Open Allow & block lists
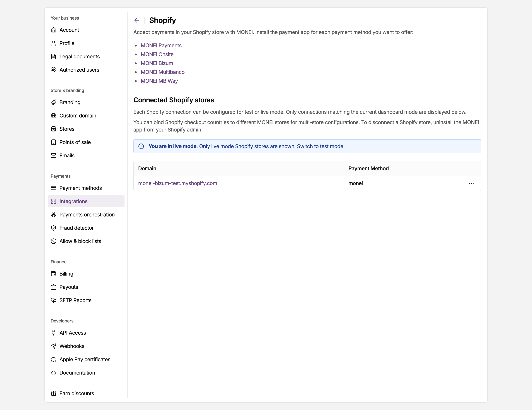This screenshot has width=532, height=410. tap(86, 241)
